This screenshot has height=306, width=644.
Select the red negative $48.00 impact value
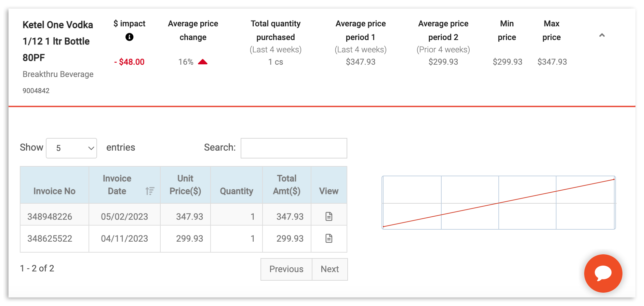pos(129,62)
